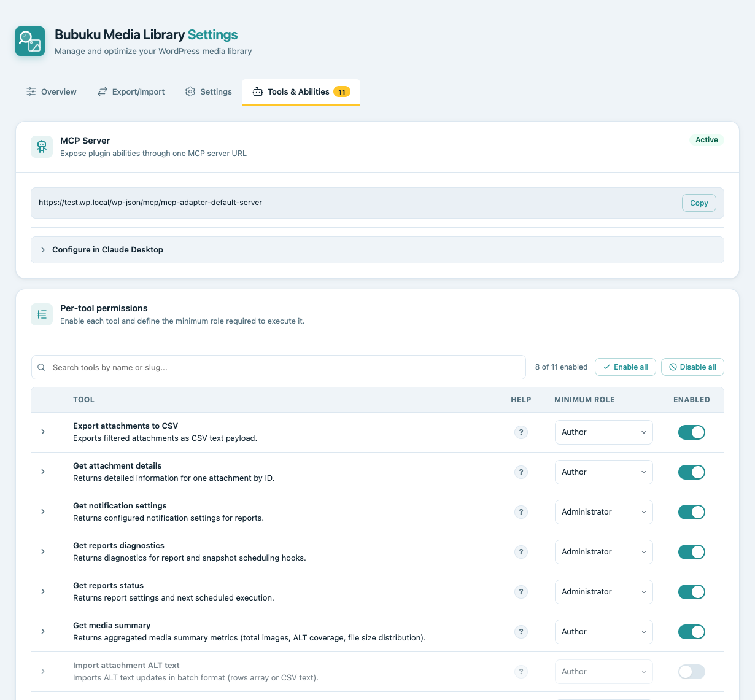This screenshot has height=700, width=755.
Task: Open help for Get notification settings
Action: click(x=521, y=512)
